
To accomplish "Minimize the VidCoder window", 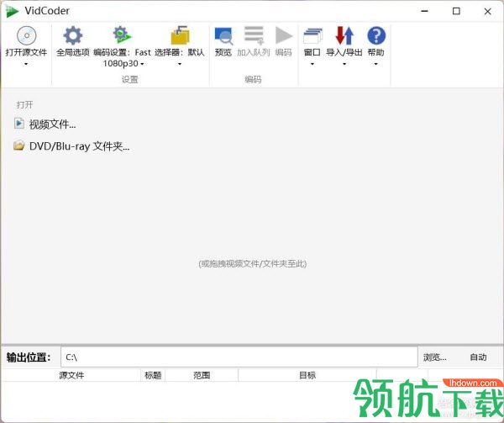I will (x=424, y=11).
